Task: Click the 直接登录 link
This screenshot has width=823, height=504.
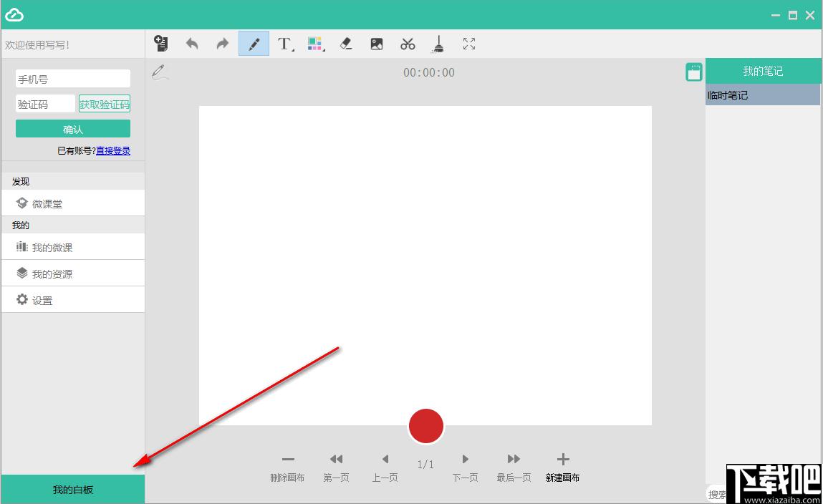Action: pyautogui.click(x=113, y=151)
